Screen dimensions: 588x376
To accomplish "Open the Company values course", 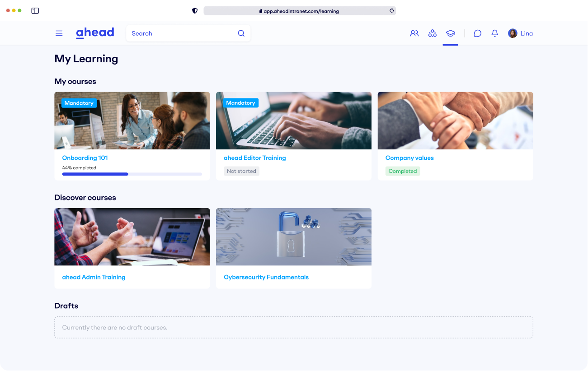I will [x=409, y=158].
